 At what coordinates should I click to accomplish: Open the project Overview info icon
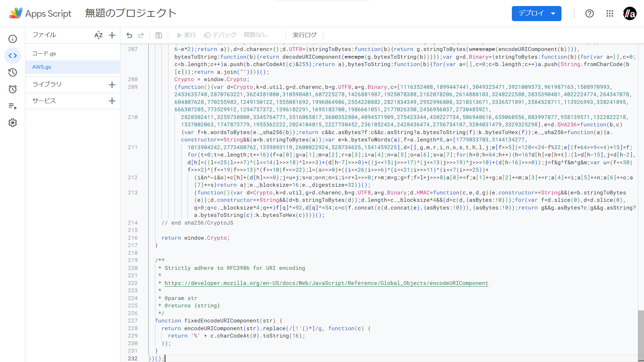pos(13,39)
